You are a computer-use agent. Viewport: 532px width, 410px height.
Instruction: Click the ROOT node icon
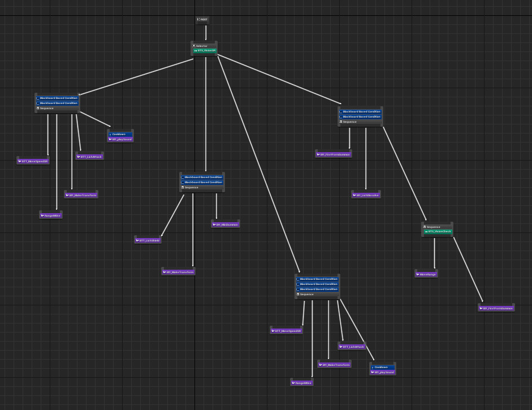[199, 19]
